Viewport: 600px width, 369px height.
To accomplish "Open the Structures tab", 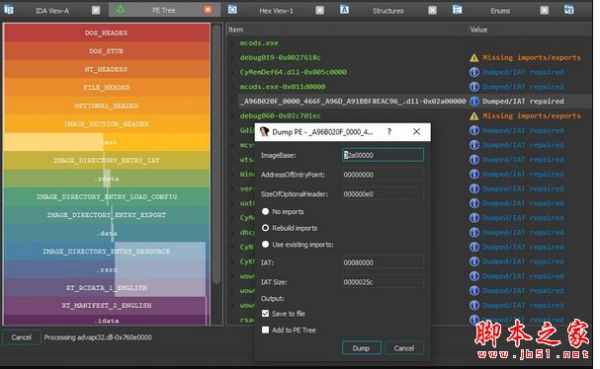I will [x=388, y=11].
